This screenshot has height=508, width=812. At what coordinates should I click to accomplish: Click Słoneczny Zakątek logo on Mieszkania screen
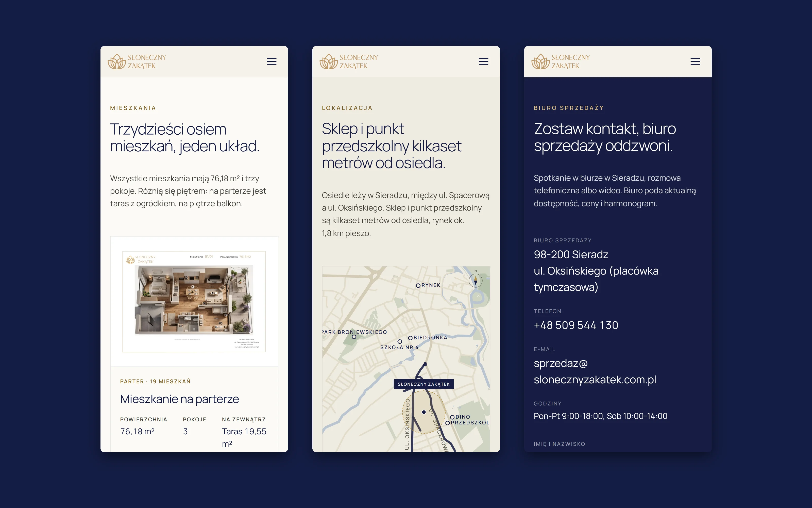click(x=137, y=61)
